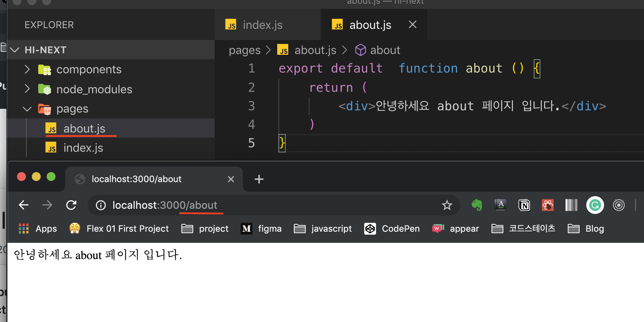
Task: Open the appear bookmark
Action: click(456, 229)
